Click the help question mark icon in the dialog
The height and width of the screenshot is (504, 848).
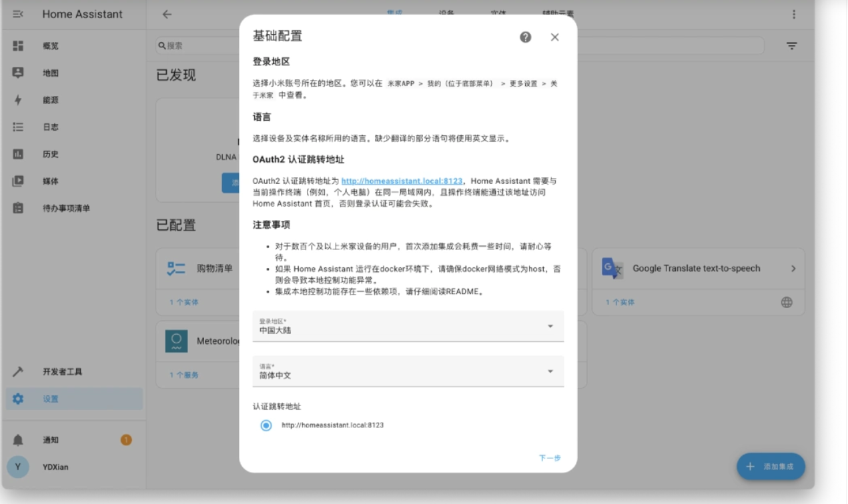tap(526, 37)
